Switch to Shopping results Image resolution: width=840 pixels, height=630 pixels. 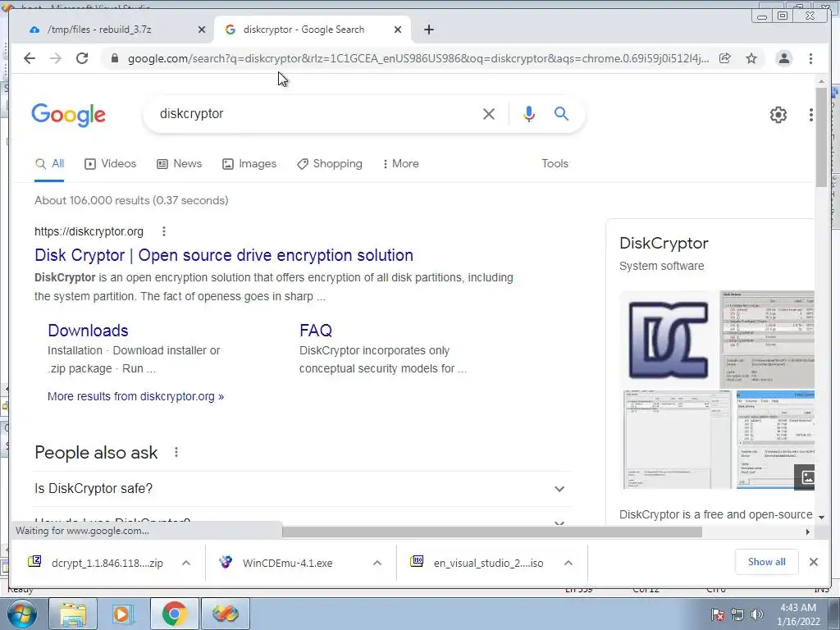(x=330, y=164)
